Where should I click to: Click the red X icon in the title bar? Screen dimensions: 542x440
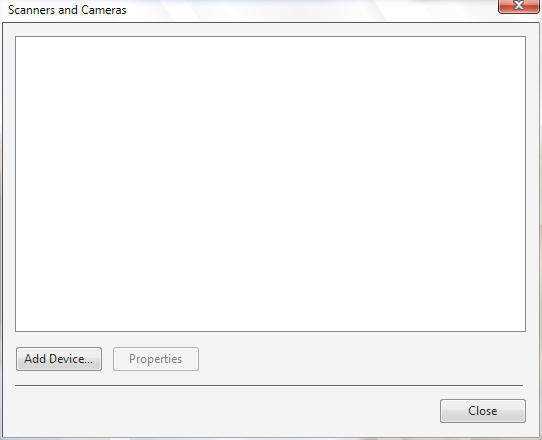tap(518, 6)
